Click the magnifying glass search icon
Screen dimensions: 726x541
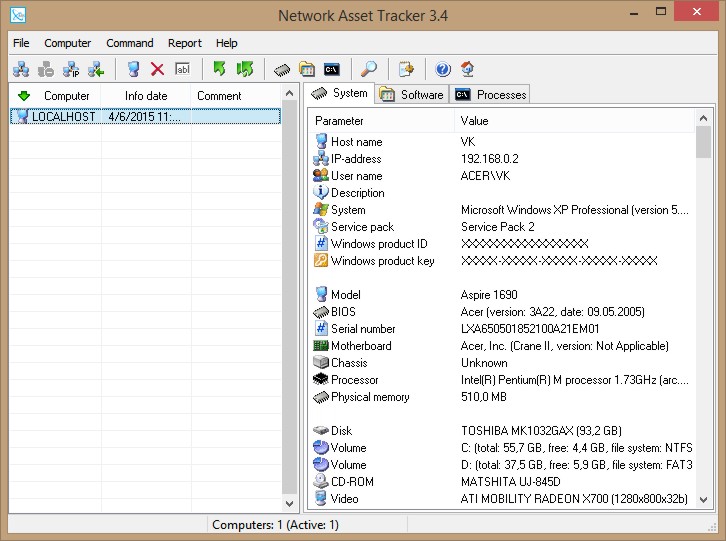tap(369, 69)
